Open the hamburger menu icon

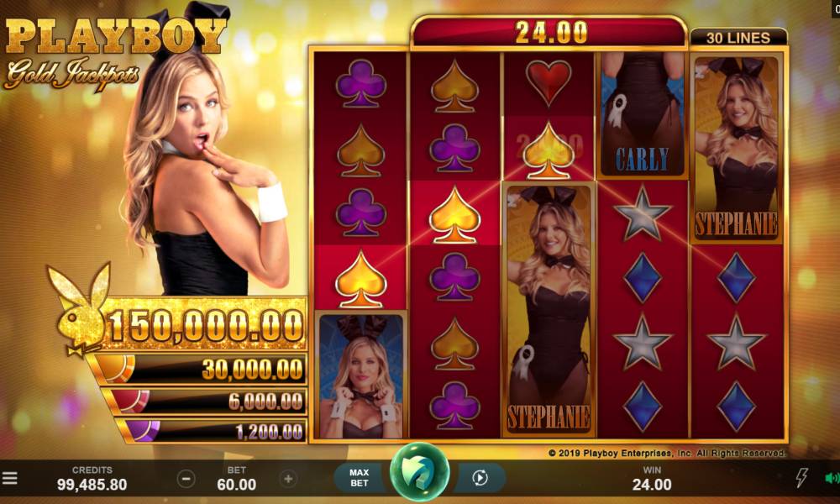[x=9, y=478]
